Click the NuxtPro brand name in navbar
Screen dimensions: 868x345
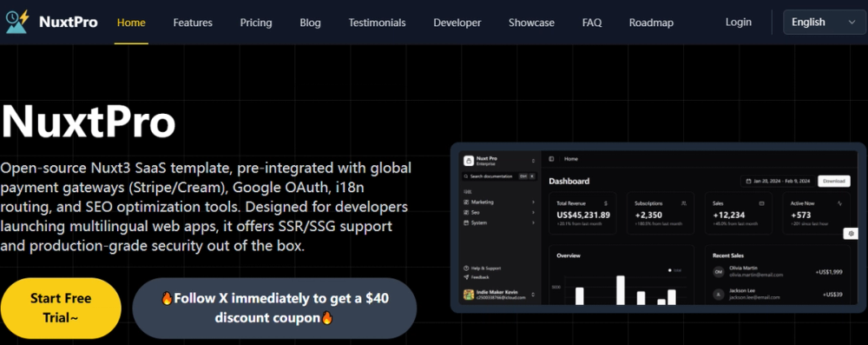pyautogui.click(x=68, y=23)
